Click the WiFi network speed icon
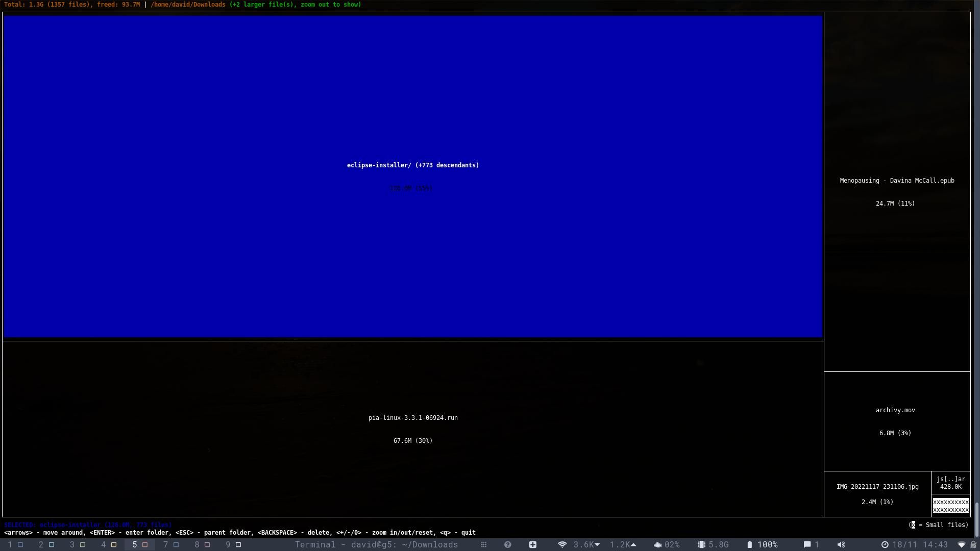Image resolution: width=980 pixels, height=551 pixels. point(562,545)
